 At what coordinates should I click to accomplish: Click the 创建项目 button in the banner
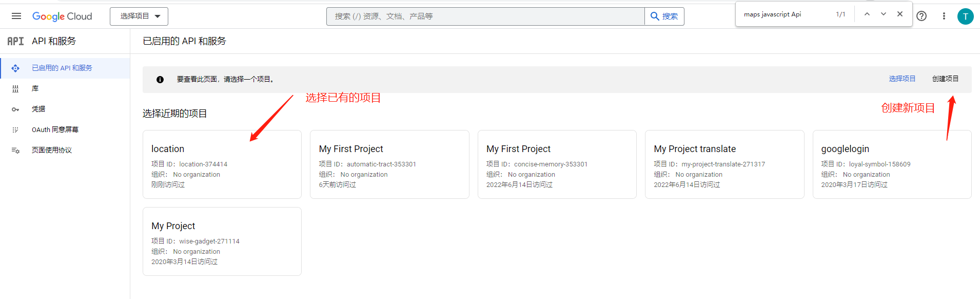point(945,79)
